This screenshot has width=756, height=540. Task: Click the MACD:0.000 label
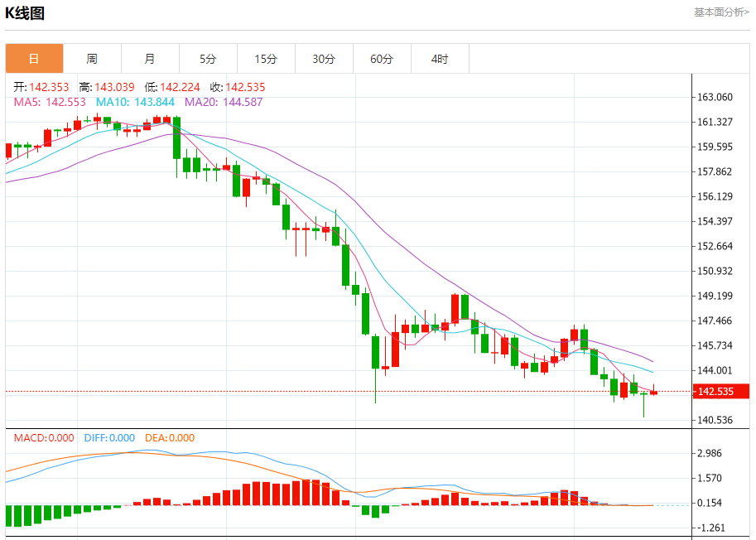(x=44, y=438)
